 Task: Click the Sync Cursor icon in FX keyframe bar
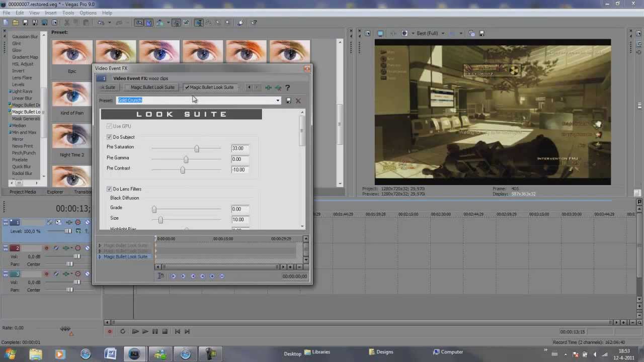(161, 276)
